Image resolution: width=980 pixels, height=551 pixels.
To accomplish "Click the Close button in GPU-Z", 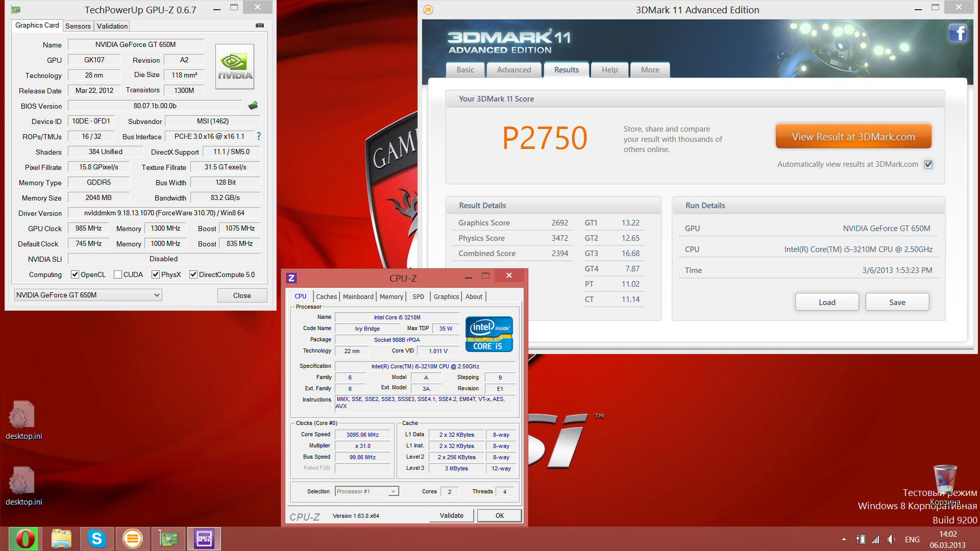I will coord(242,295).
